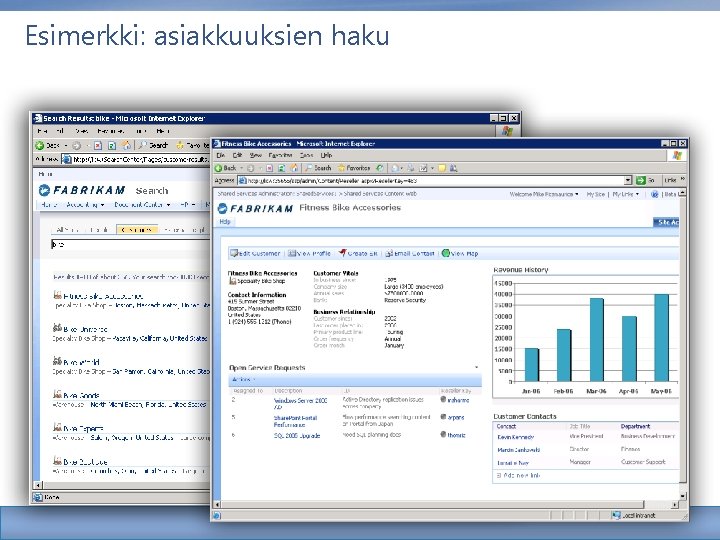Open SharePoint Portal Performance request

(295, 421)
